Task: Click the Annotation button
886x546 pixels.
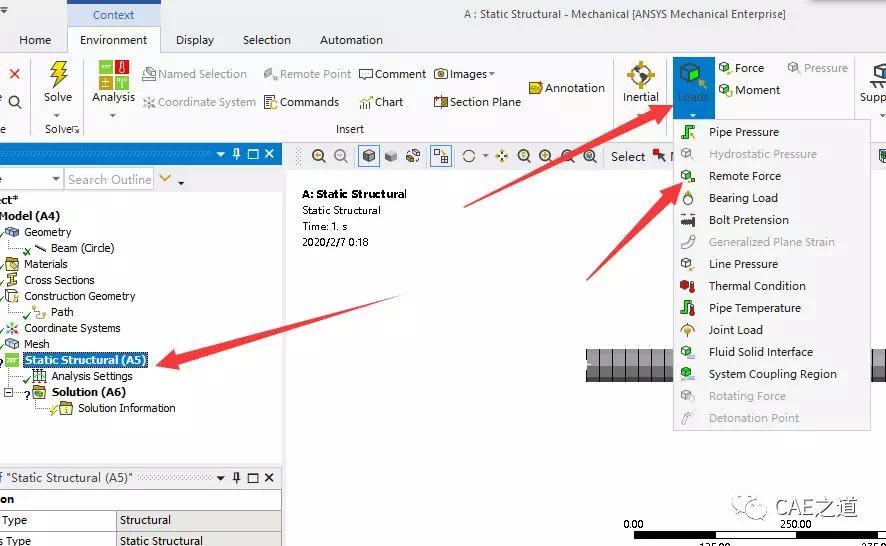Action: pyautogui.click(x=566, y=88)
